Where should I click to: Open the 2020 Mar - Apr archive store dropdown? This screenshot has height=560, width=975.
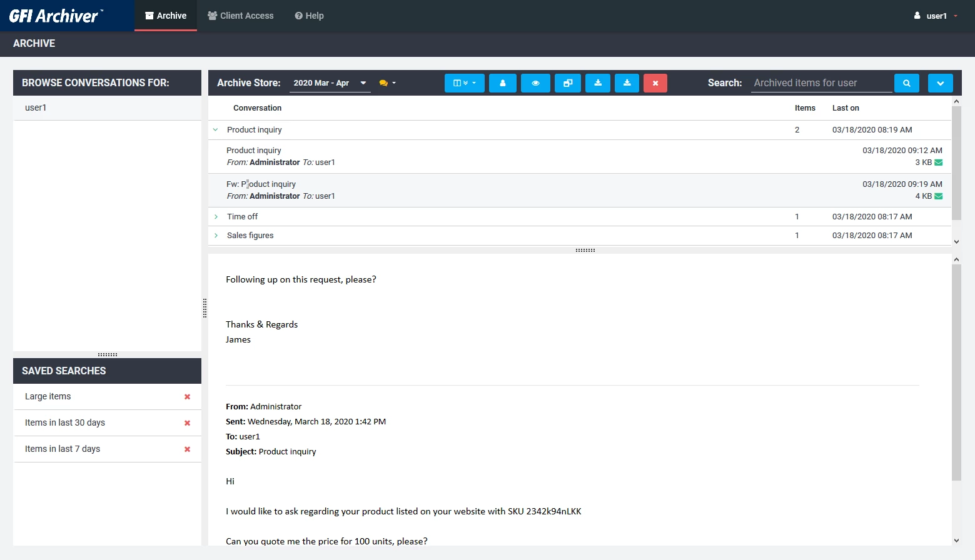[330, 82]
